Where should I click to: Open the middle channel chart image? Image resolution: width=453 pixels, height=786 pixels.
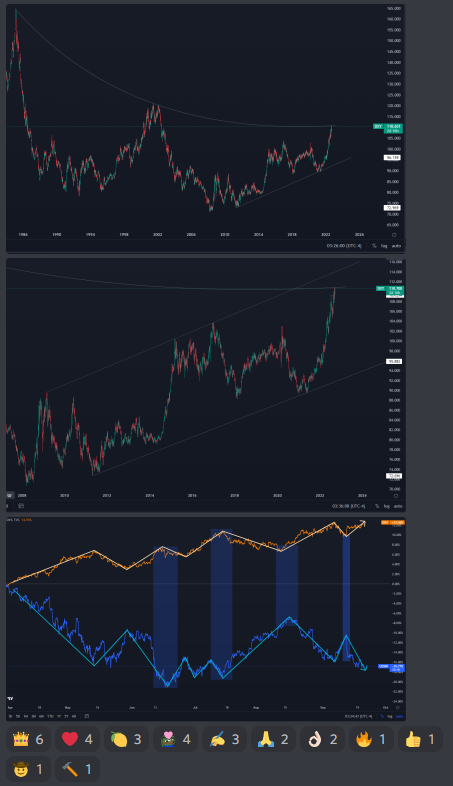pos(205,385)
